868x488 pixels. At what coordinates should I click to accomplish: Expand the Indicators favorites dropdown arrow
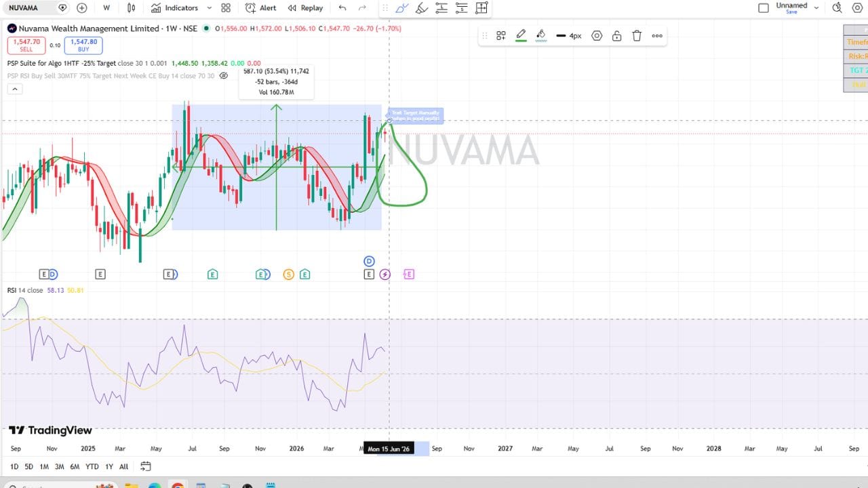pos(209,8)
